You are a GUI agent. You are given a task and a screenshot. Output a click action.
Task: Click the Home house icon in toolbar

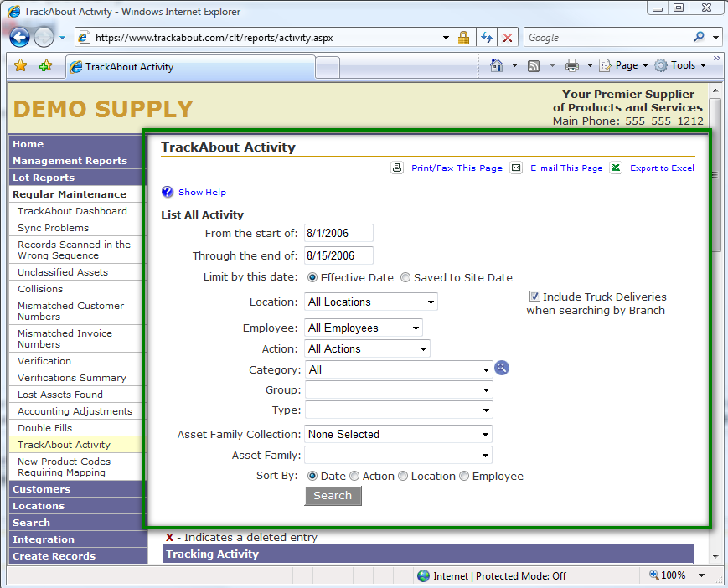click(496, 65)
